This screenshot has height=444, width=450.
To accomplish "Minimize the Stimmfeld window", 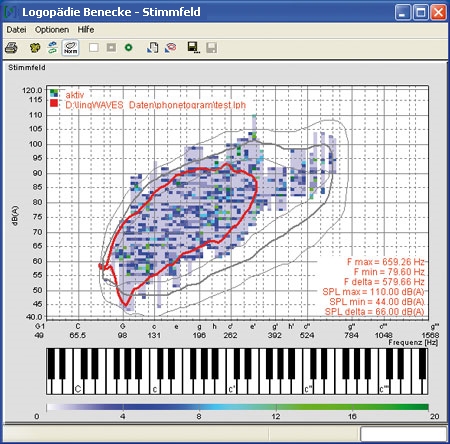I will (x=403, y=13).
